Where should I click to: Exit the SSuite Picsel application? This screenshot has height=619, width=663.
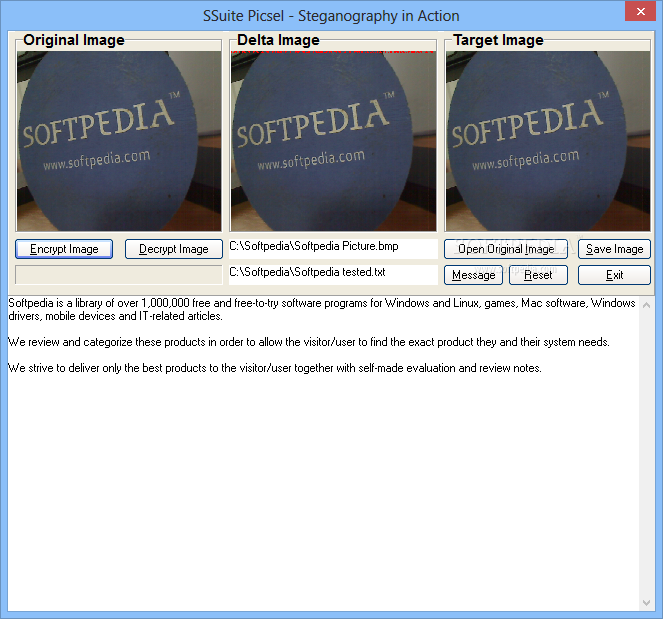[614, 275]
